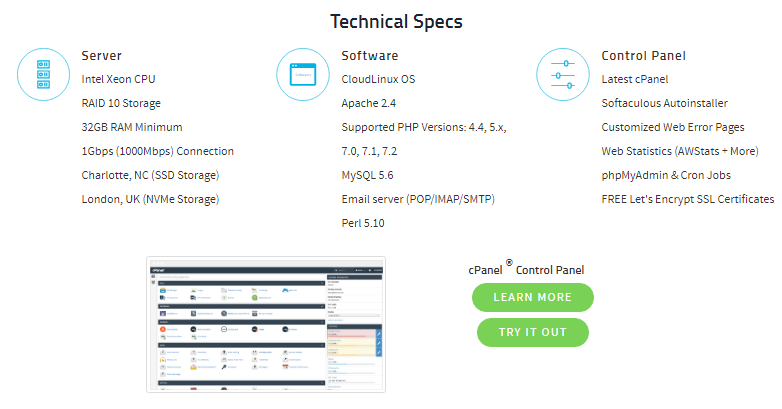Select the Server section heading
Screen dimensions: 782x409
[x=102, y=56]
